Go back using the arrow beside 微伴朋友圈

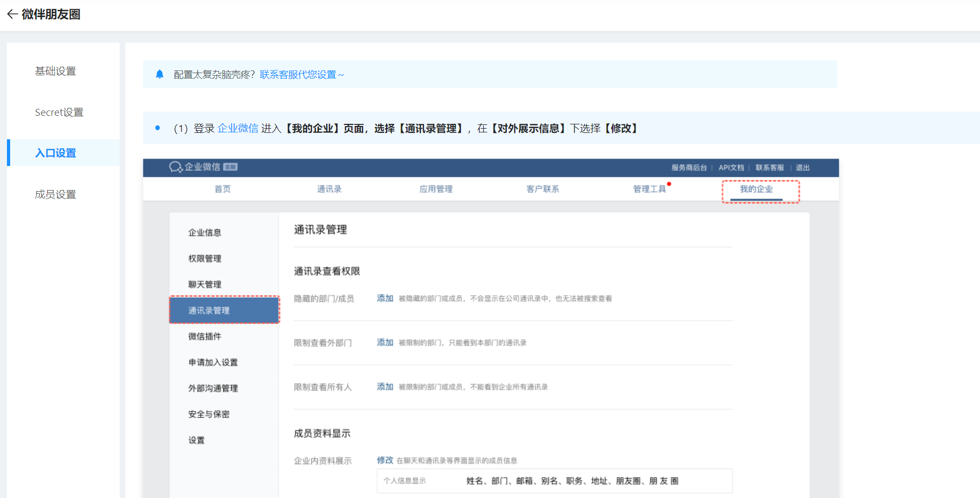[x=12, y=14]
